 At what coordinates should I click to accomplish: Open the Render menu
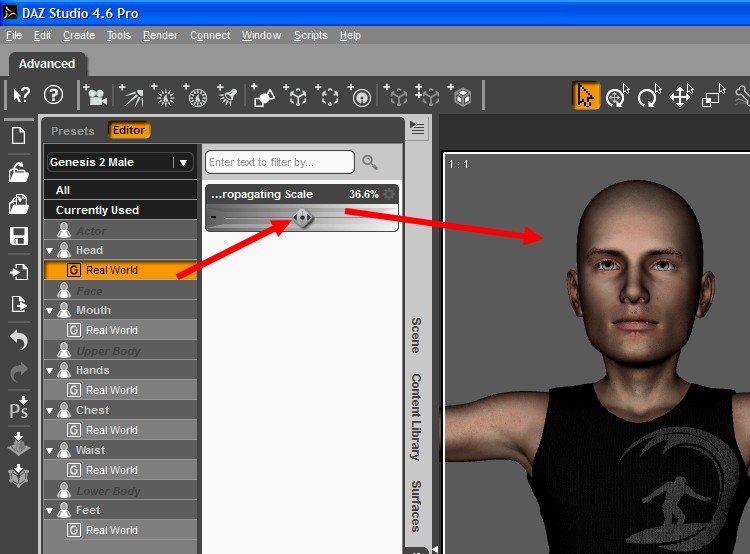tap(160, 35)
